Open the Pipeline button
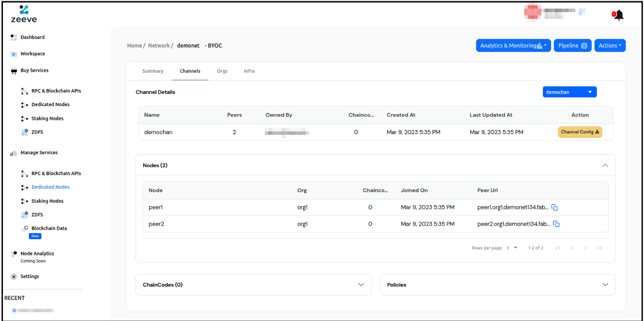The height and width of the screenshot is (321, 644). (572, 46)
